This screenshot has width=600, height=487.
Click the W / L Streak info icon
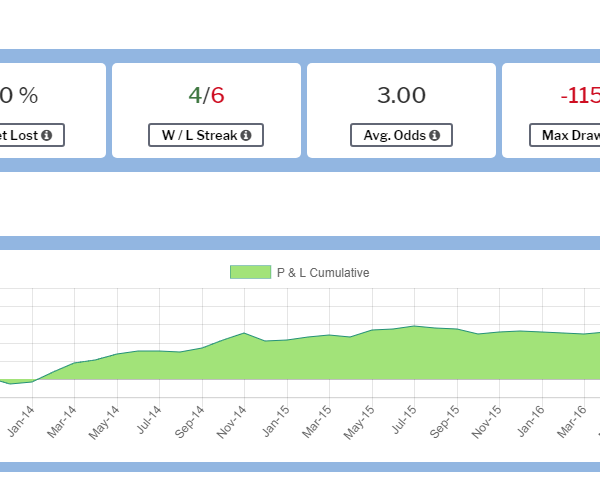click(246, 135)
